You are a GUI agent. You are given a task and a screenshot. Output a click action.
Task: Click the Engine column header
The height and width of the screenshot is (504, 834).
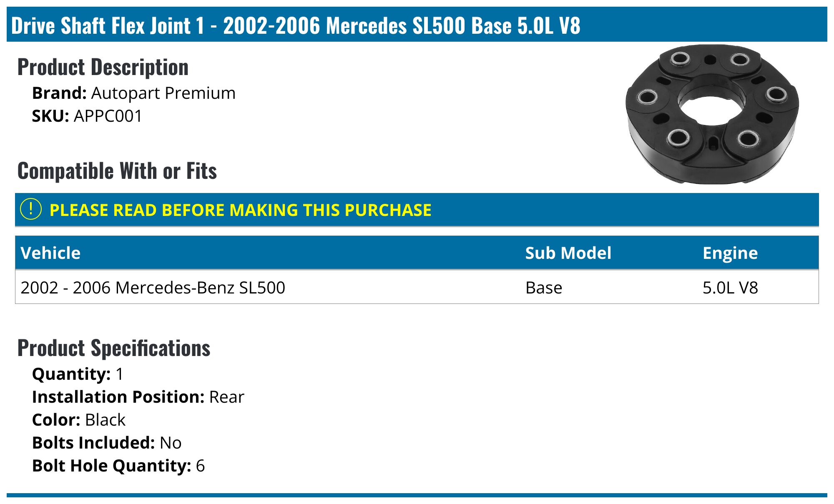tap(730, 253)
